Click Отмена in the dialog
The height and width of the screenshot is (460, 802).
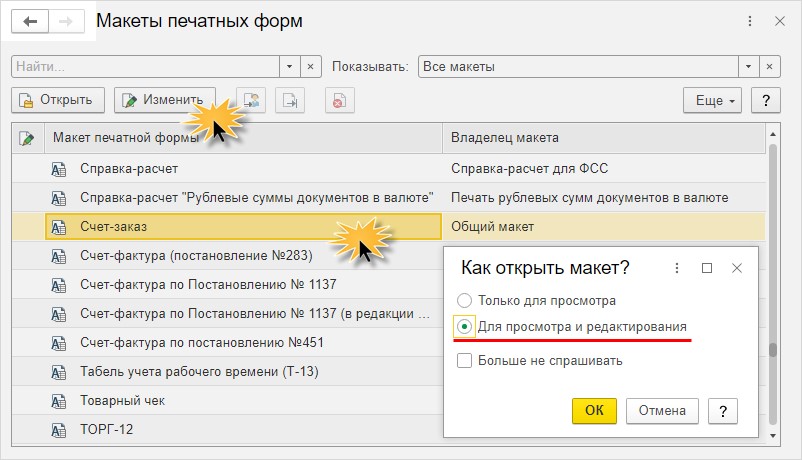click(x=662, y=411)
